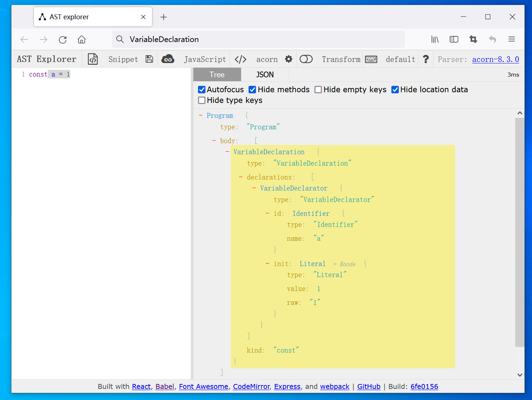Open the acorn-8.3.0 parser link

click(495, 59)
